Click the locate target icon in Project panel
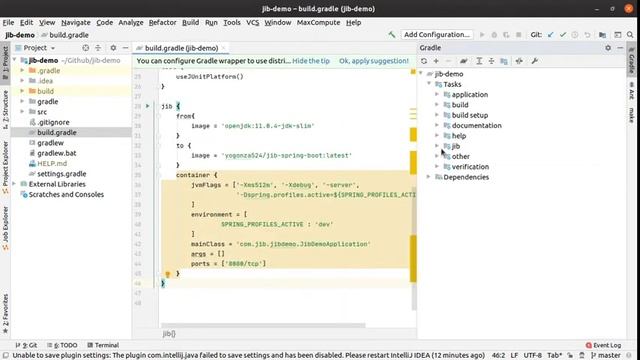Viewport: 640px width, 360px height. pos(86,48)
